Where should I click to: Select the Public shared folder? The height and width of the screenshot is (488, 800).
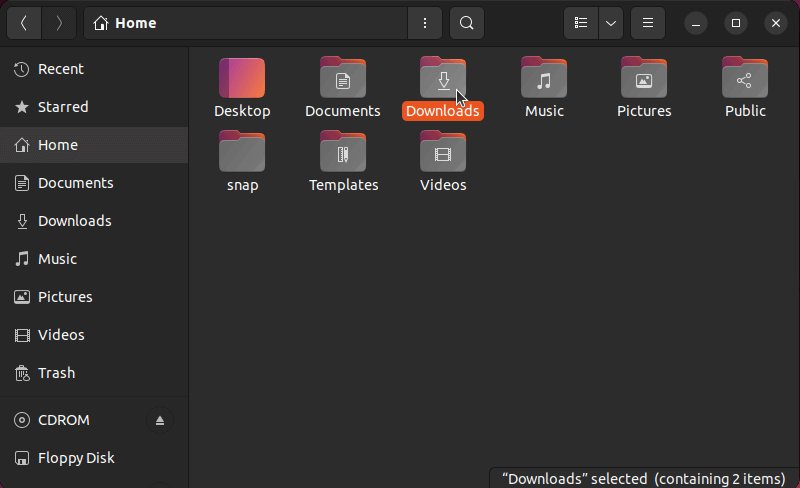coord(745,78)
